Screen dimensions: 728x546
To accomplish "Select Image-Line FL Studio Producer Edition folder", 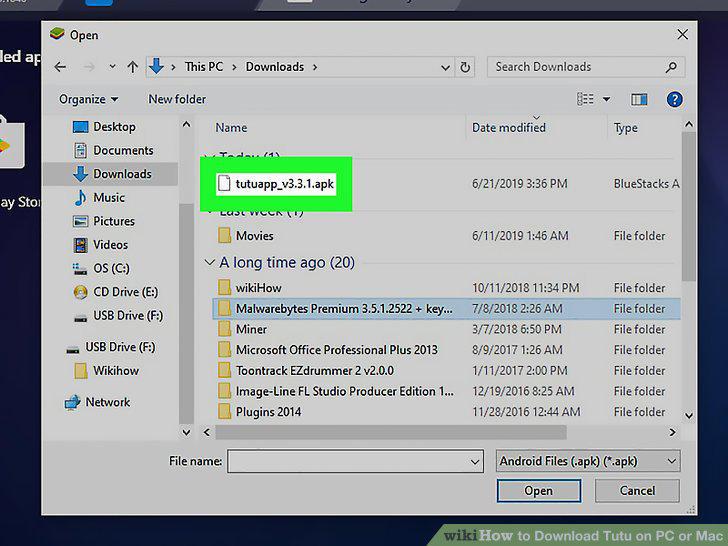I will 344,391.
